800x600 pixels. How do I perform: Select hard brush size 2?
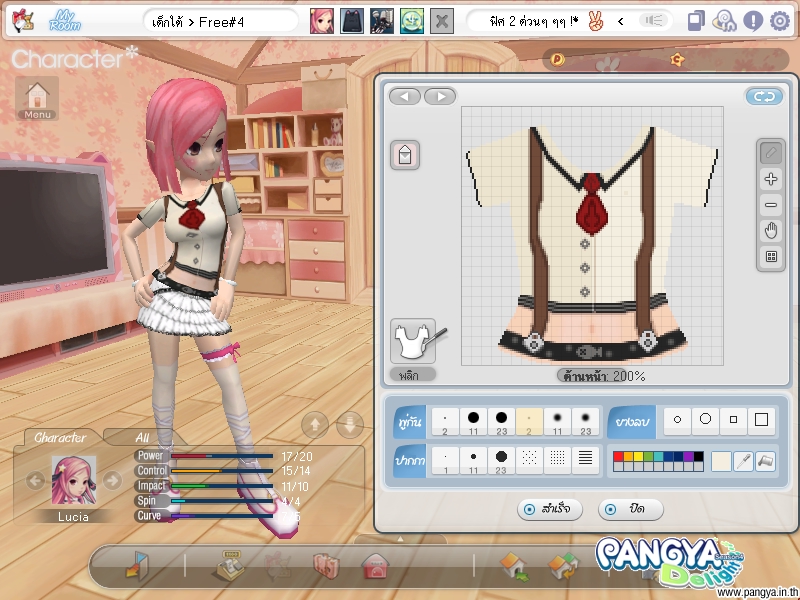click(x=445, y=422)
